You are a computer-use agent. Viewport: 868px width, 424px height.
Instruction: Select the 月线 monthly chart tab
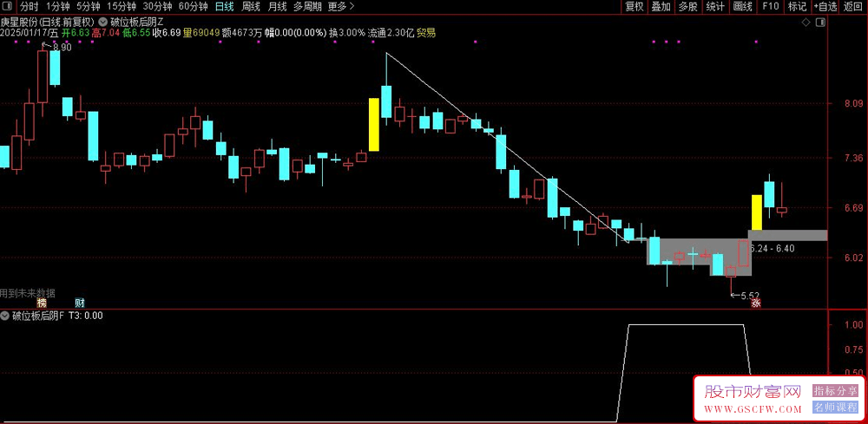(x=277, y=7)
